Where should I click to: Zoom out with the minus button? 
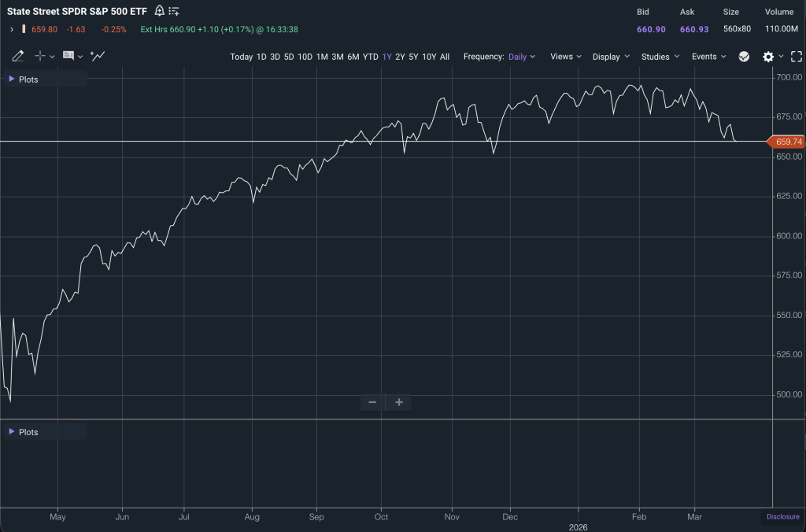click(372, 402)
